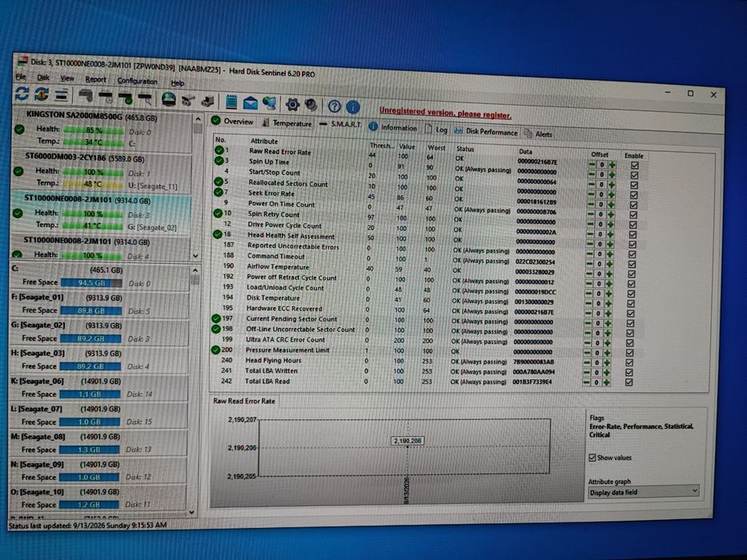This screenshot has height=560, width=747.
Task: Click the Raw Read Error Rate graph tab
Action: (x=244, y=401)
